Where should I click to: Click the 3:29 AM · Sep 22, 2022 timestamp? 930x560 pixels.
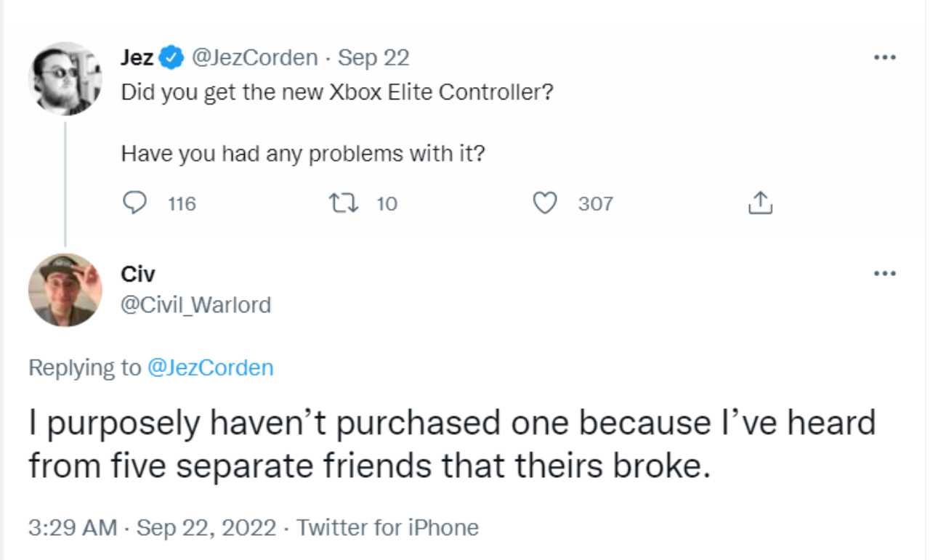point(153,527)
